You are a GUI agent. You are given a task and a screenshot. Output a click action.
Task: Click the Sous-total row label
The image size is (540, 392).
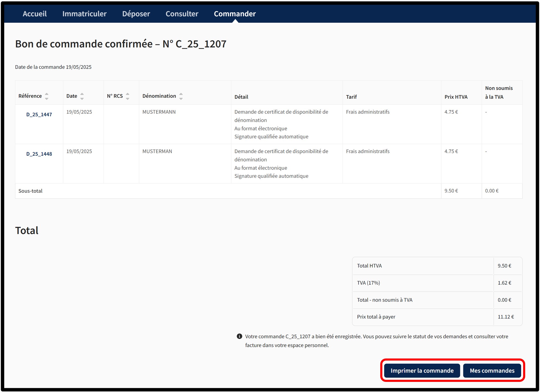pyautogui.click(x=30, y=191)
